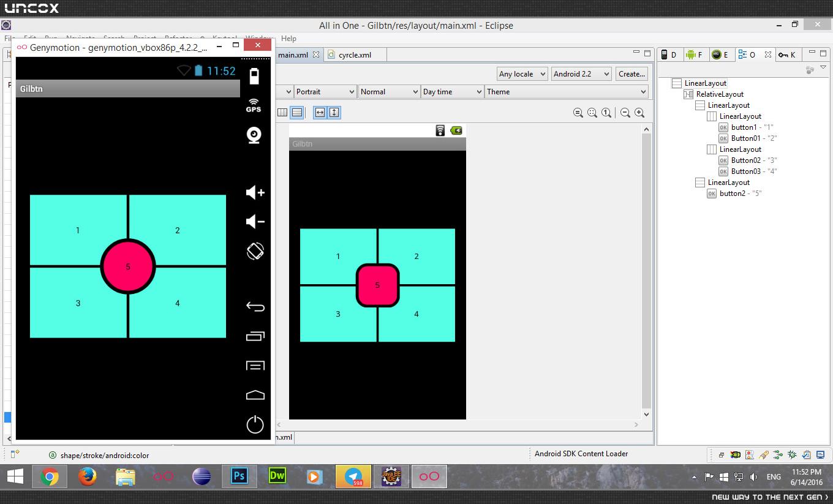The image size is (833, 504).
Task: Click the Genymotion power button icon
Action: click(255, 424)
